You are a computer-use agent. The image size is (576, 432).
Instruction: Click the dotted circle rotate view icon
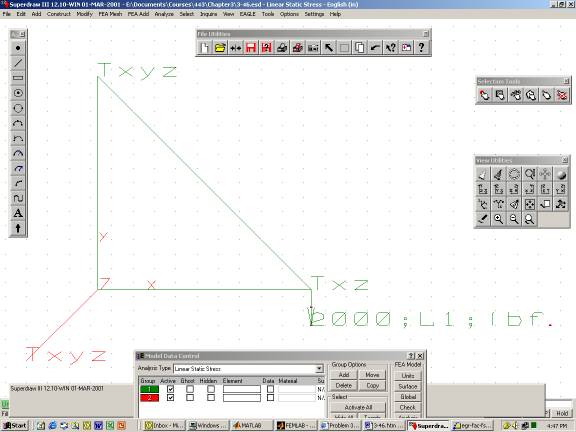pyautogui.click(x=514, y=174)
